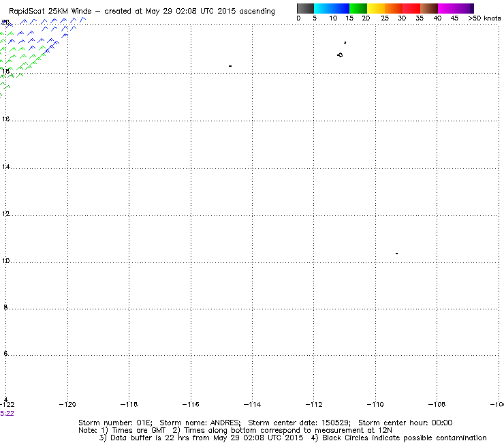The image size is (504, 443).
Task: Click the 'Times are GMT' note
Action: click(138, 431)
